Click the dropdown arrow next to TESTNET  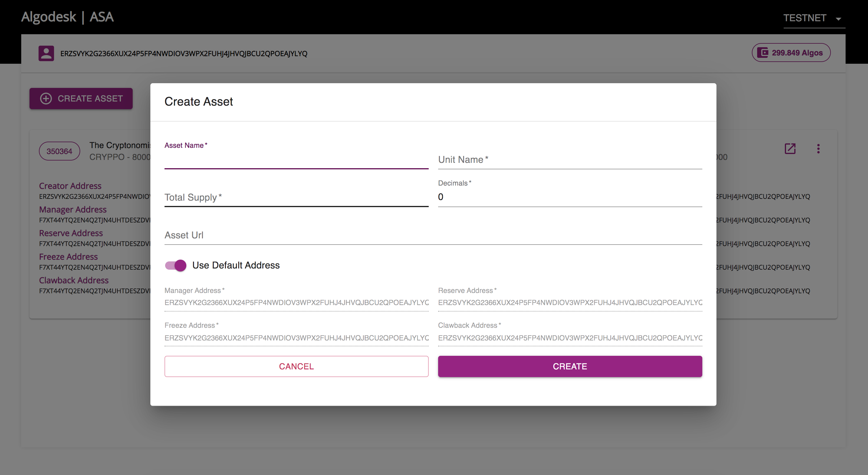click(838, 19)
